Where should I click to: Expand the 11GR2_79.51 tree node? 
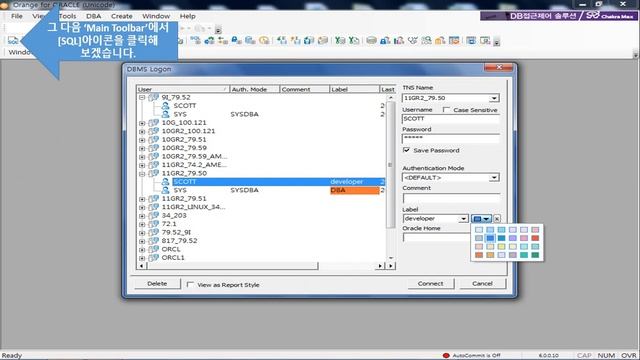142,199
